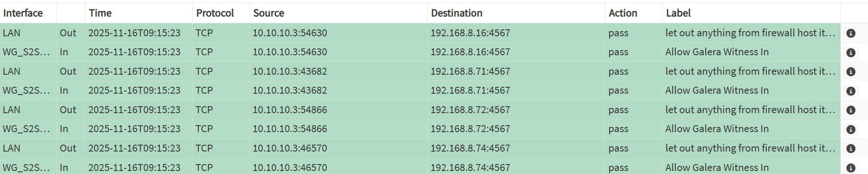Image resolution: width=868 pixels, height=174 pixels.
Task: Show info for LAN row source port 46570
Action: pyautogui.click(x=851, y=149)
